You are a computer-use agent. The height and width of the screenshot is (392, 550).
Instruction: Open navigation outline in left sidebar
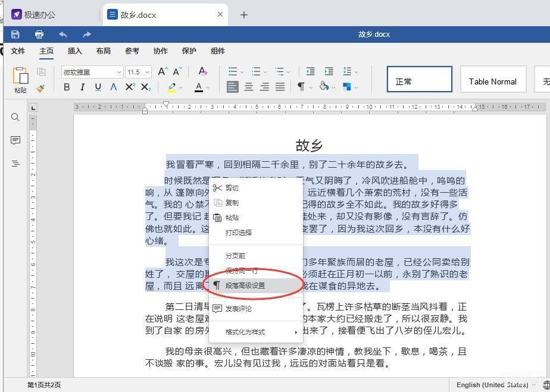tap(15, 164)
